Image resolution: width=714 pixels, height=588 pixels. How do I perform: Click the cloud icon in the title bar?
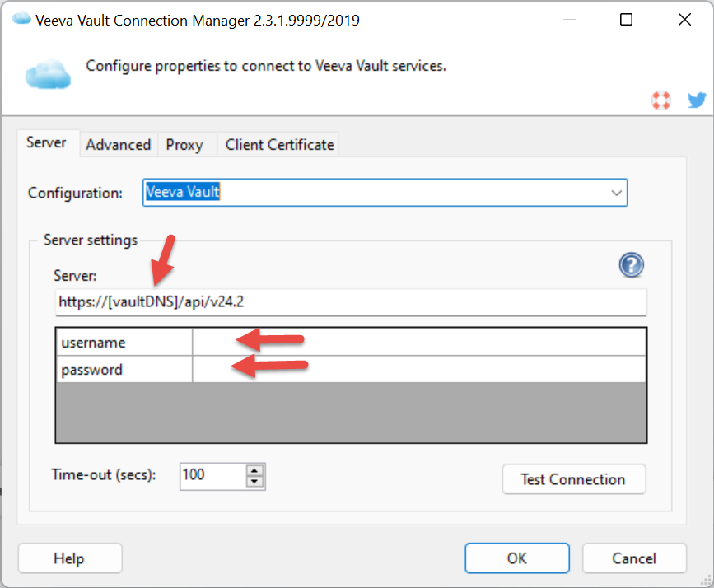pos(21,19)
